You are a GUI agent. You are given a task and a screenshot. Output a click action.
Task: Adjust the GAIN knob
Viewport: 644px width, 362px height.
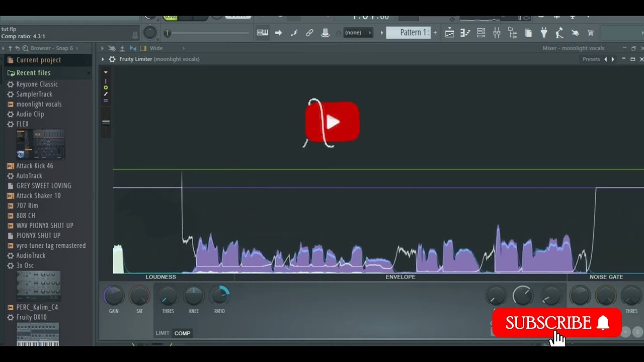(114, 296)
